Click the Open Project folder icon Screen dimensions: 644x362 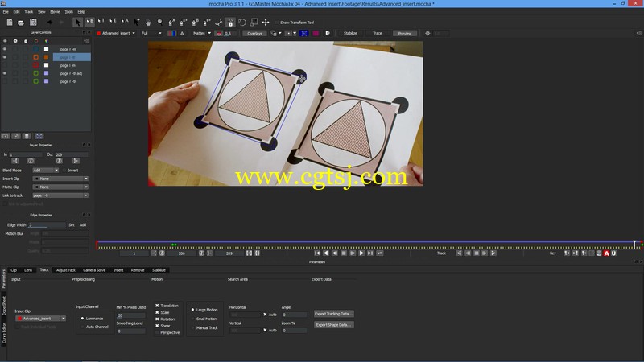point(21,23)
